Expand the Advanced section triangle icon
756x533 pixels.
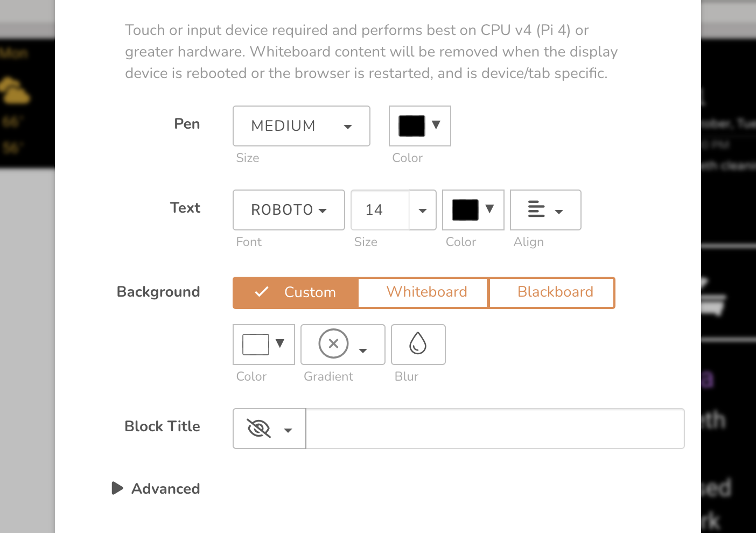tap(118, 488)
